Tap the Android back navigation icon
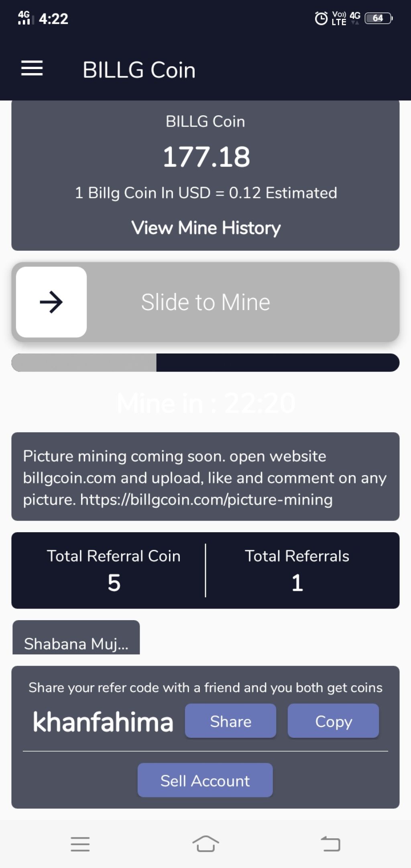The image size is (411, 868). pyautogui.click(x=331, y=843)
